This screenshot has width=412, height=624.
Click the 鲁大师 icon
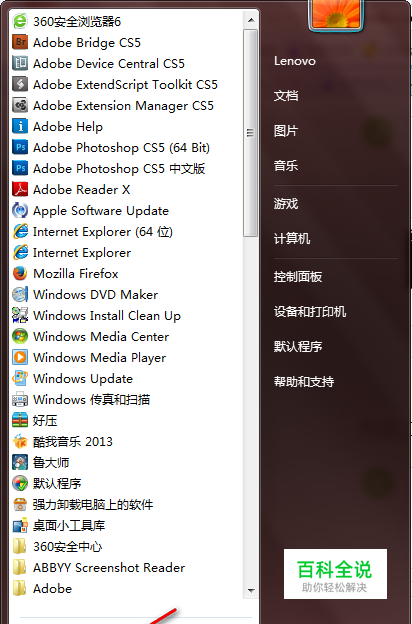click(x=20, y=462)
